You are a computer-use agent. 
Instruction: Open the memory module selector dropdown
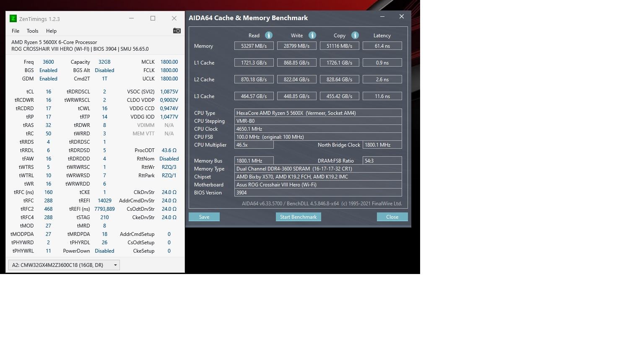pyautogui.click(x=64, y=265)
